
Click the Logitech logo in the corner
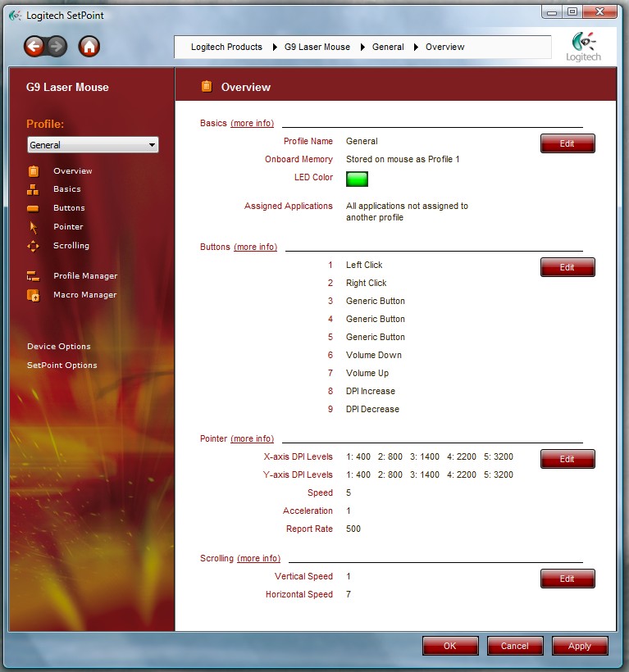(584, 47)
